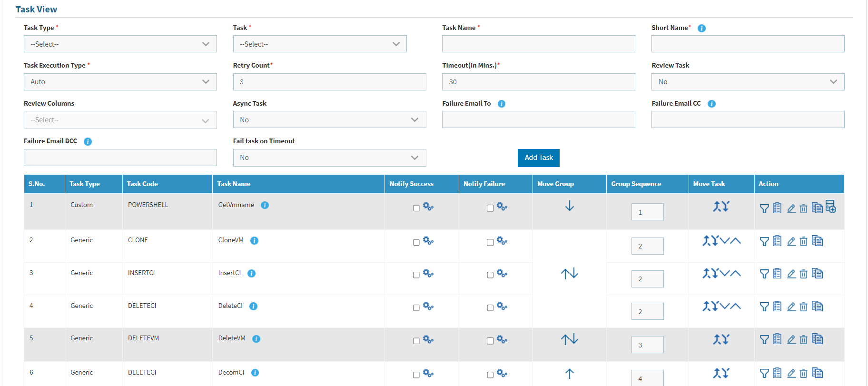868x386 pixels.
Task: Click the server-plus icon in GetVmname row
Action: [831, 207]
